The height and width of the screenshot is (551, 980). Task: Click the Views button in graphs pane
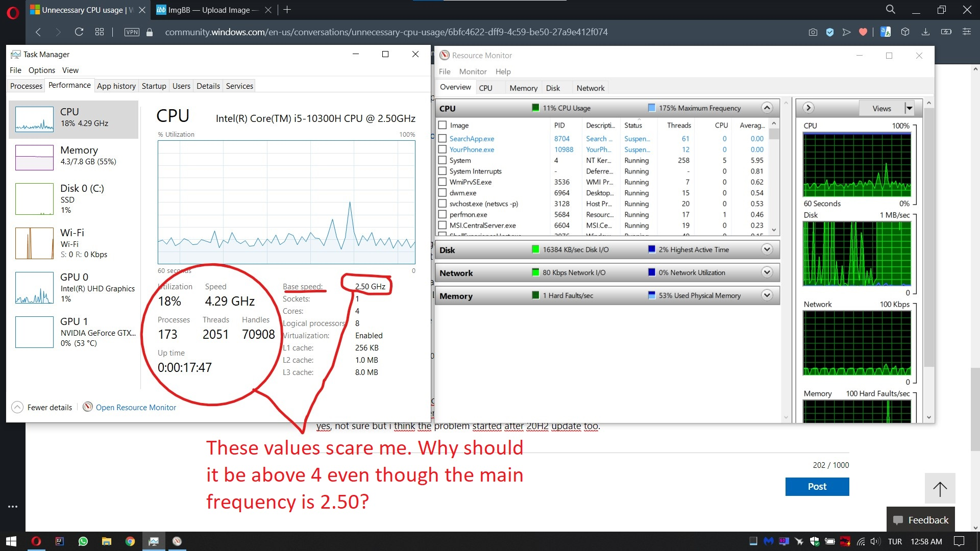tap(881, 108)
